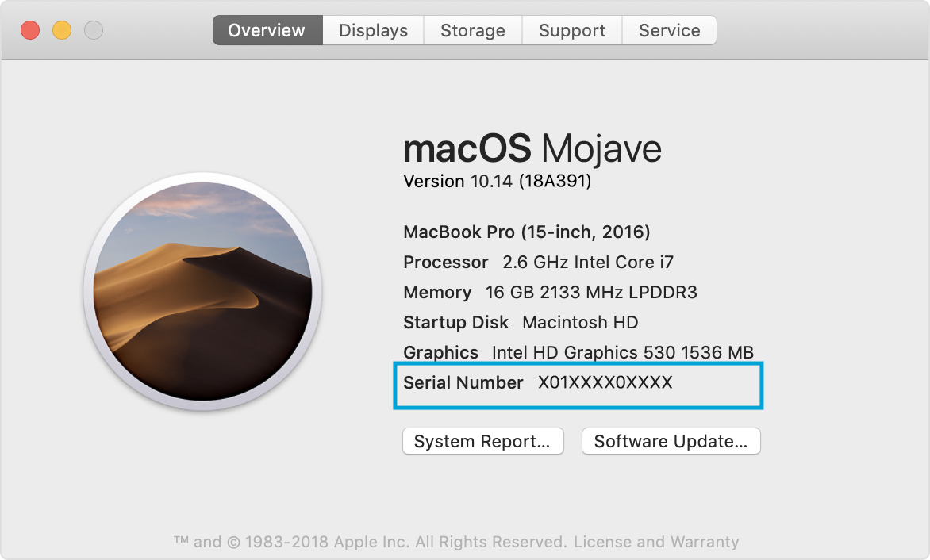Image resolution: width=930 pixels, height=560 pixels.
Task: Switch to the Overview tab
Action: pos(267,30)
